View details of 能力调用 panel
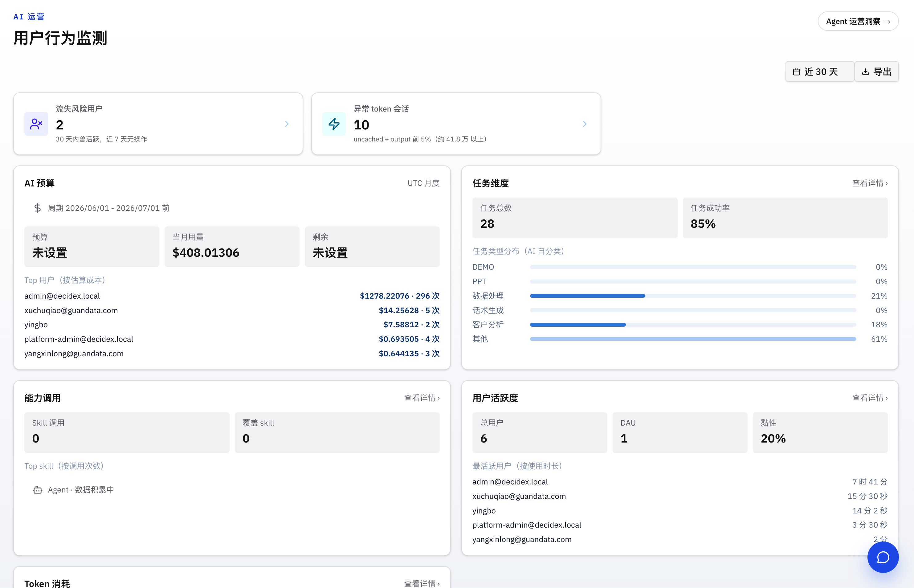The height and width of the screenshot is (588, 914). click(x=422, y=398)
